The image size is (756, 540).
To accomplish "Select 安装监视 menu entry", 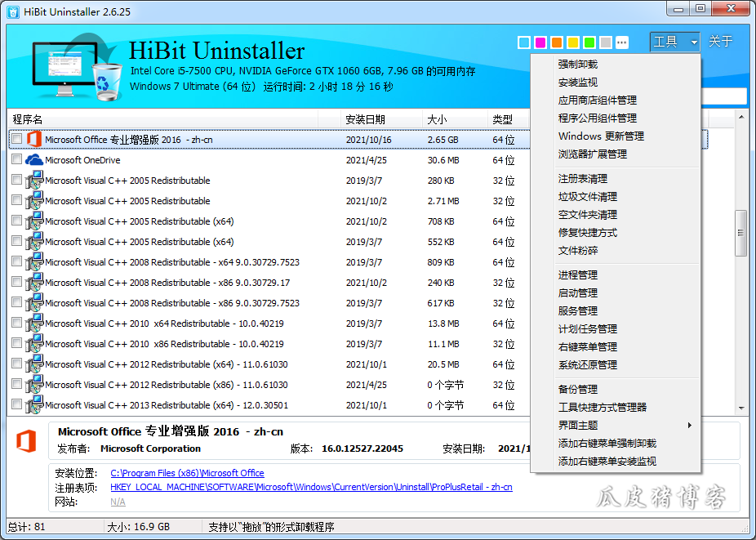I will click(x=616, y=83).
